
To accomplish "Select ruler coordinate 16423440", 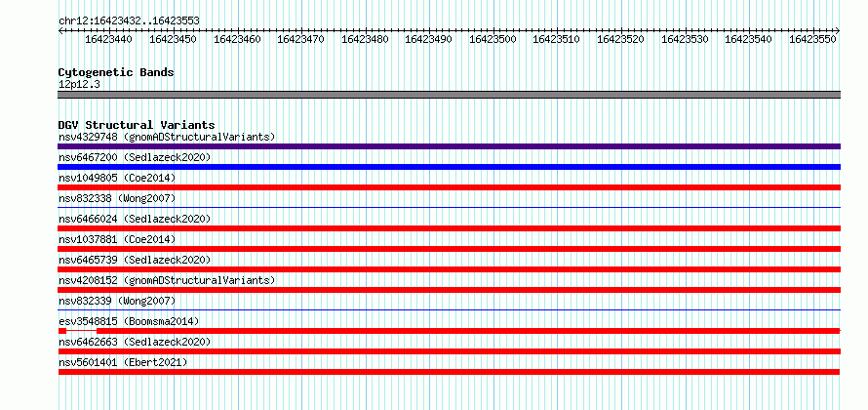I will (109, 39).
